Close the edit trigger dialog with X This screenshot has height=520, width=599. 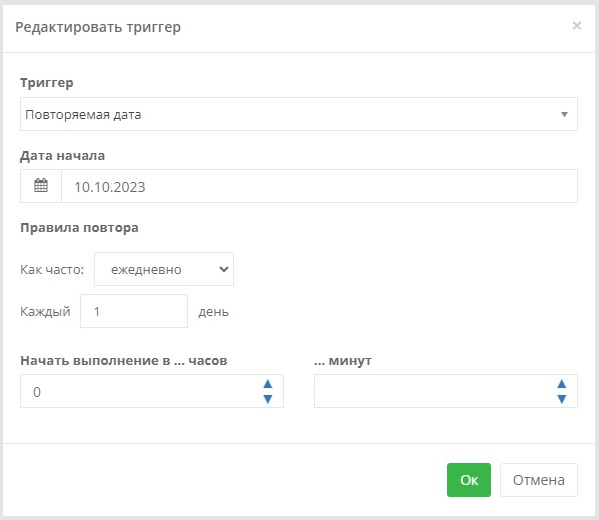point(577,26)
